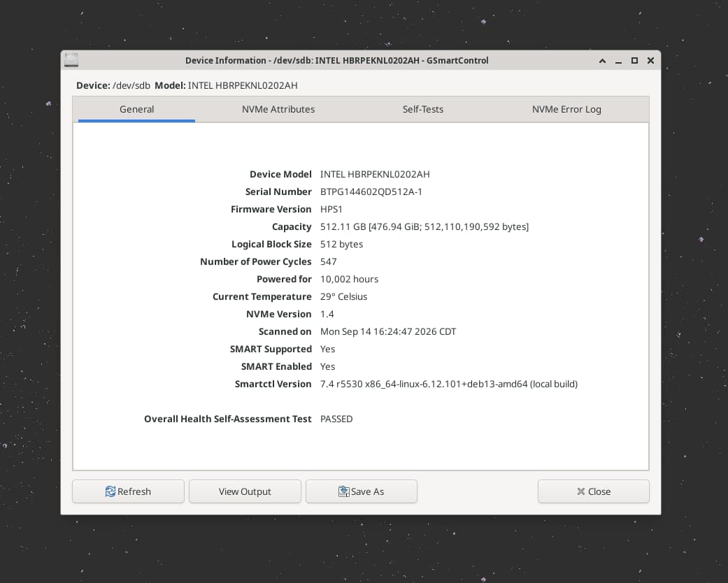Click the Device Model value in list
728x583 pixels.
[375, 174]
